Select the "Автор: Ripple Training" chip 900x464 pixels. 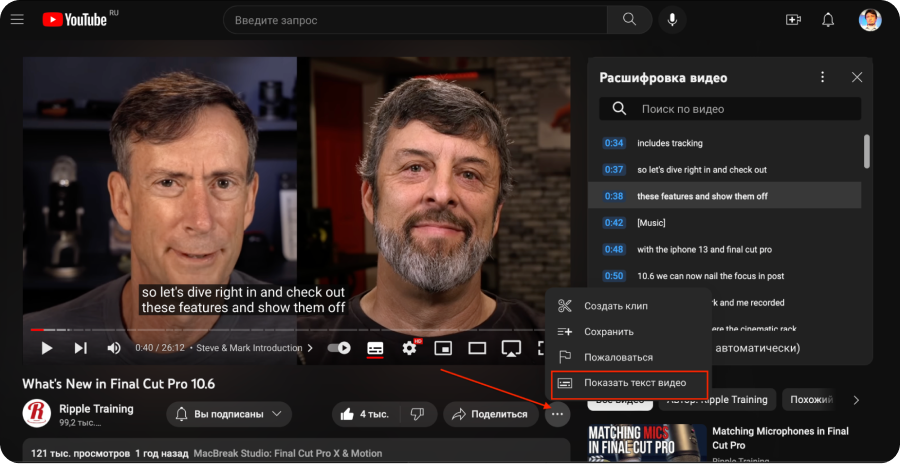click(x=717, y=400)
